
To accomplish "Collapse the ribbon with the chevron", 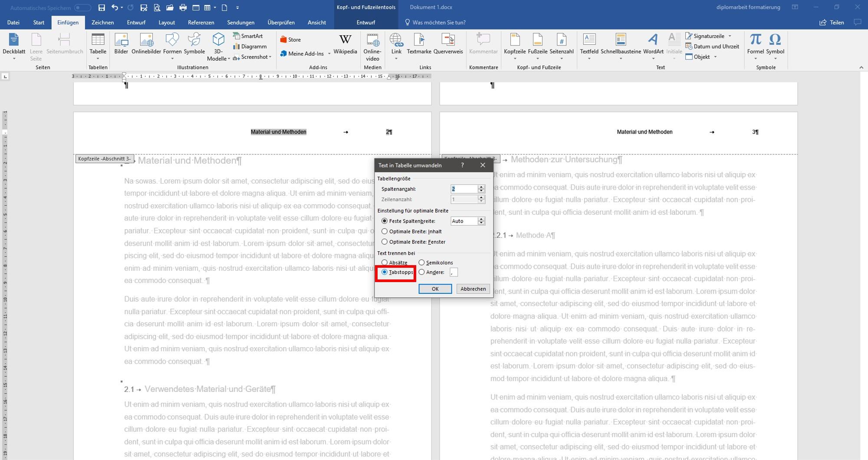I will (x=861, y=67).
